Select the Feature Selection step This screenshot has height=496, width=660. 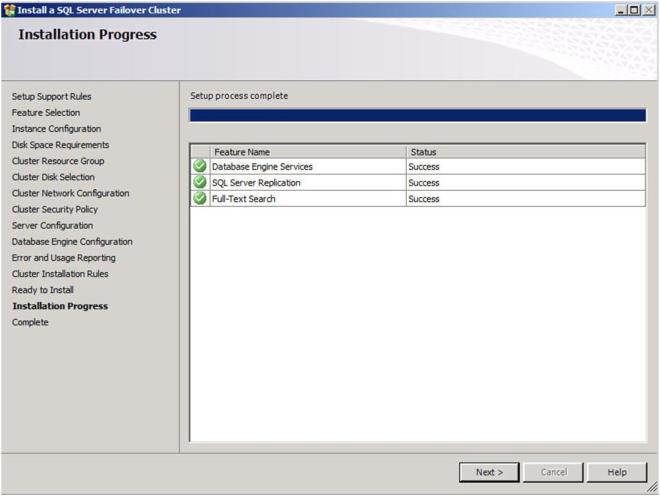coord(46,113)
